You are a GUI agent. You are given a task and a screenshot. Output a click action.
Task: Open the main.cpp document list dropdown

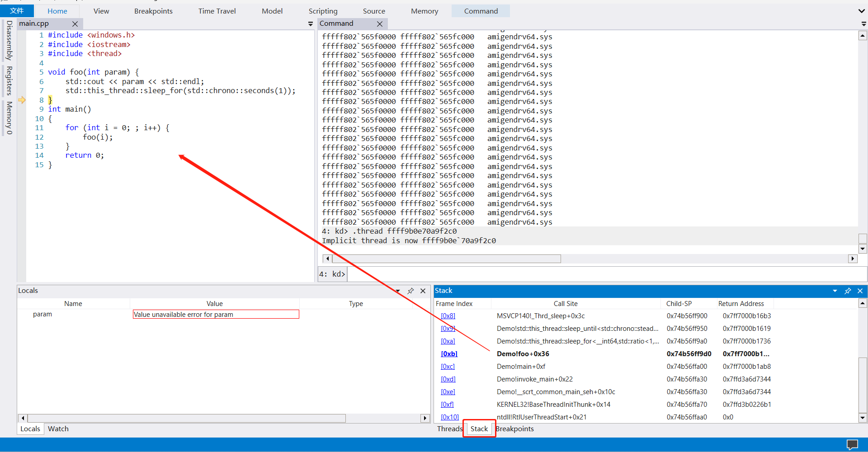311,24
